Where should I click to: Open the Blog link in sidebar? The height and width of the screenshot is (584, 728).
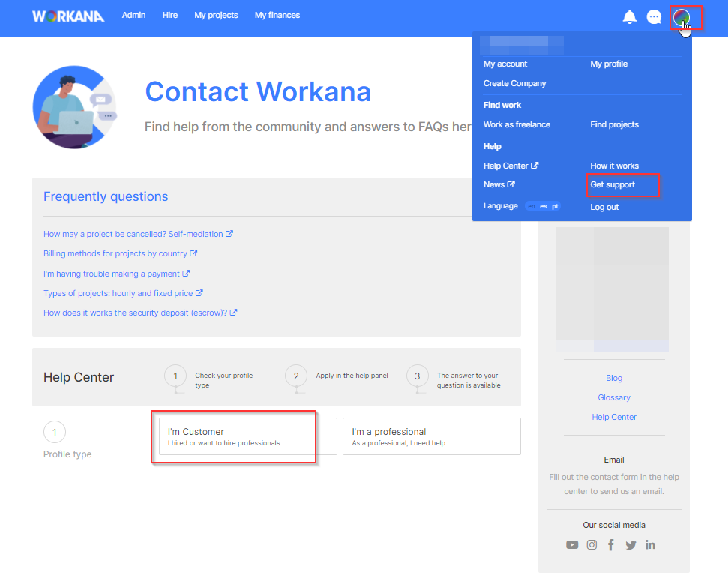[x=614, y=378]
